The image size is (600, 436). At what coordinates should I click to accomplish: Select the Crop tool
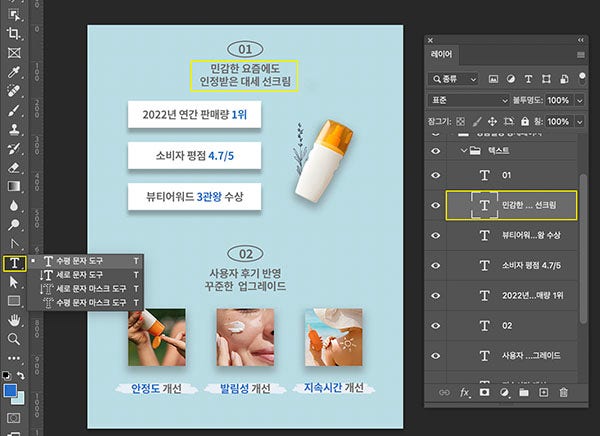pos(14,34)
